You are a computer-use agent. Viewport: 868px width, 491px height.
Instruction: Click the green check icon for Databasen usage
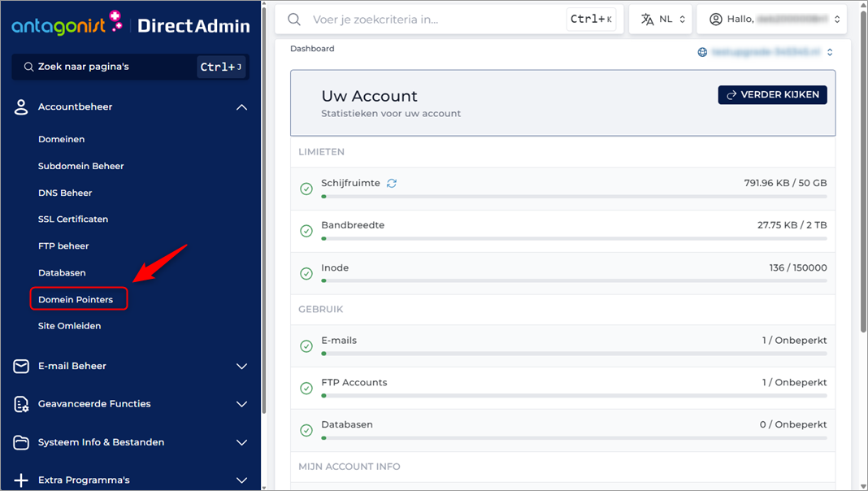306,430
